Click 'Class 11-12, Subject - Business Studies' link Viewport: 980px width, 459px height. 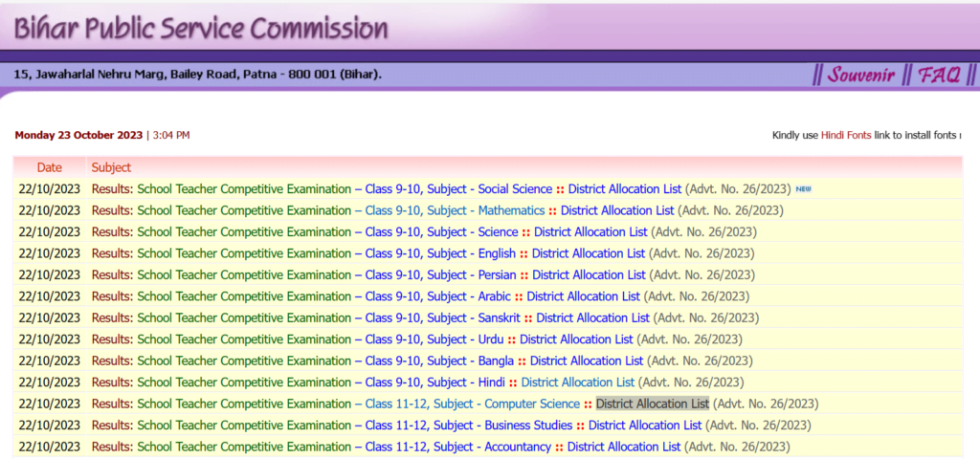469,426
